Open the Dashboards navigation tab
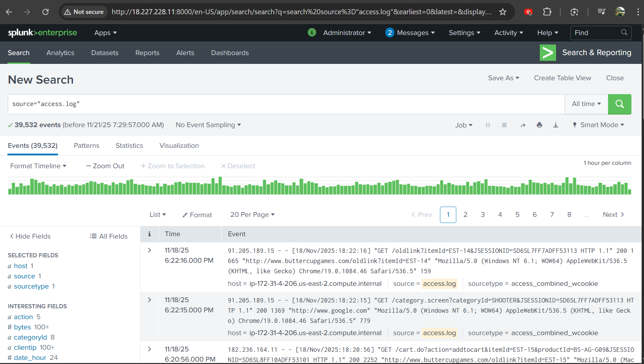Screen dimensions: 644x364 pyautogui.click(x=230, y=53)
